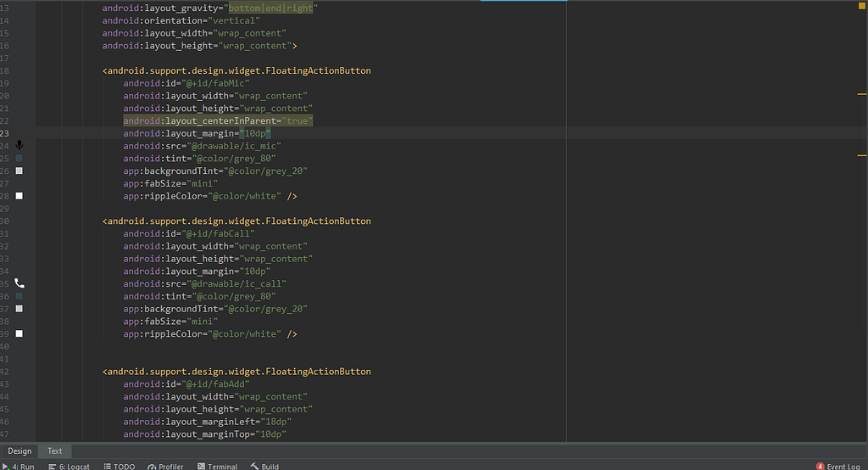Click the "18dp" marginLeft value
This screenshot has height=470, width=868.
(x=276, y=422)
